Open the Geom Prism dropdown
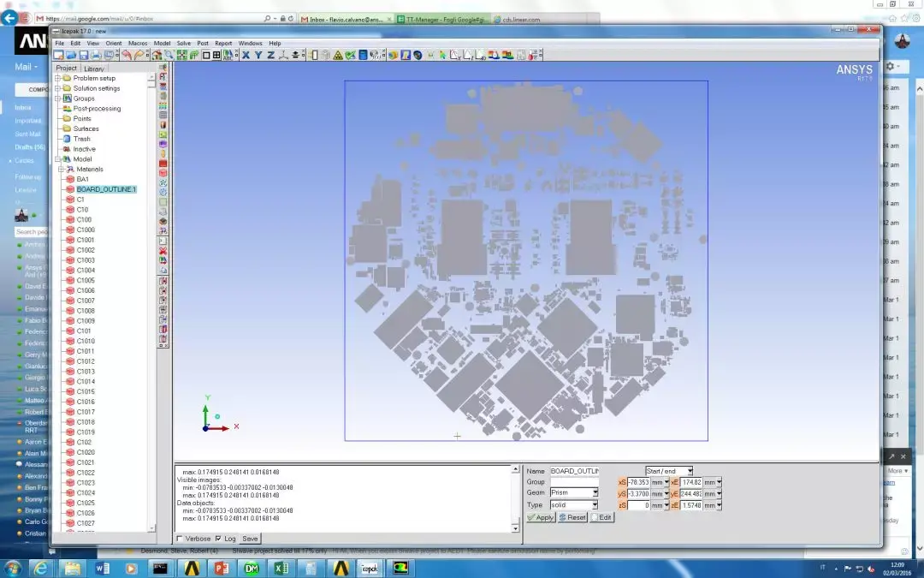The image size is (924, 578). [x=595, y=493]
